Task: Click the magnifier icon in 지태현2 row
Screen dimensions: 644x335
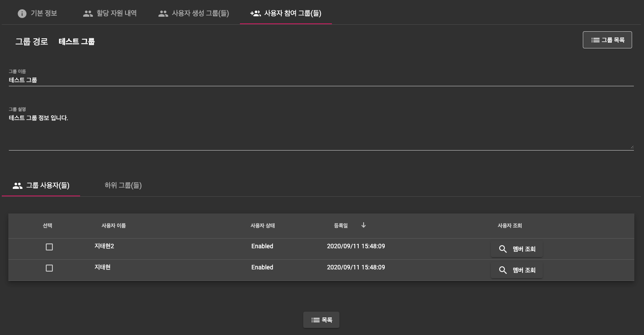Action: coord(503,249)
